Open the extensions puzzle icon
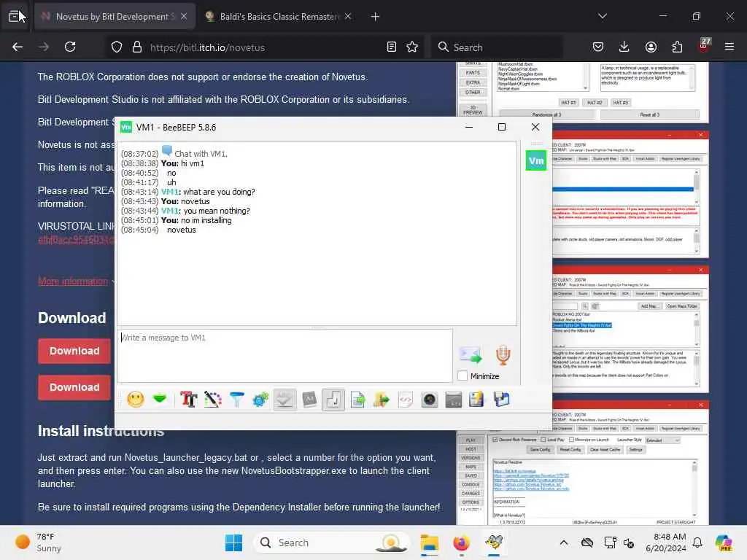The width and height of the screenshot is (747, 560). click(677, 47)
